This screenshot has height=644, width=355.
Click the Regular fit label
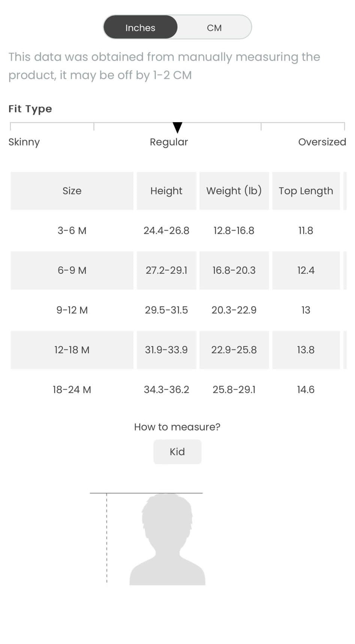coord(169,142)
